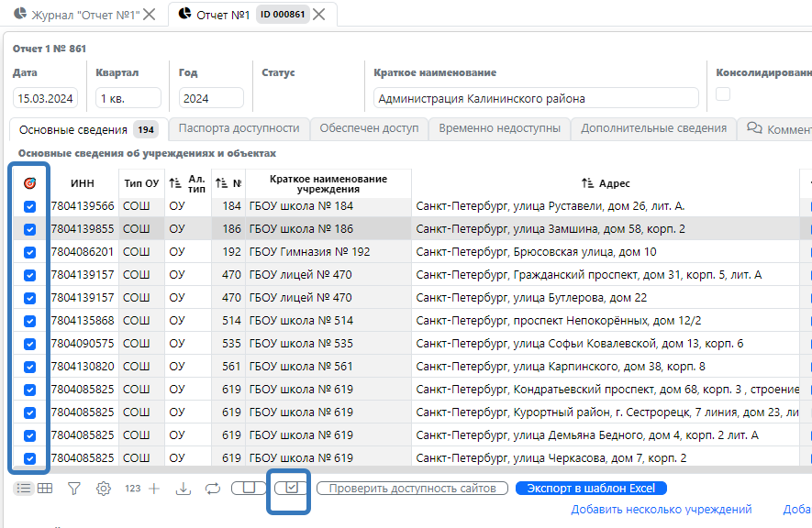Toggle checkbox for ГБОУ Гимназия № 192
Viewport: 812px width, 528px height.
tap(29, 252)
